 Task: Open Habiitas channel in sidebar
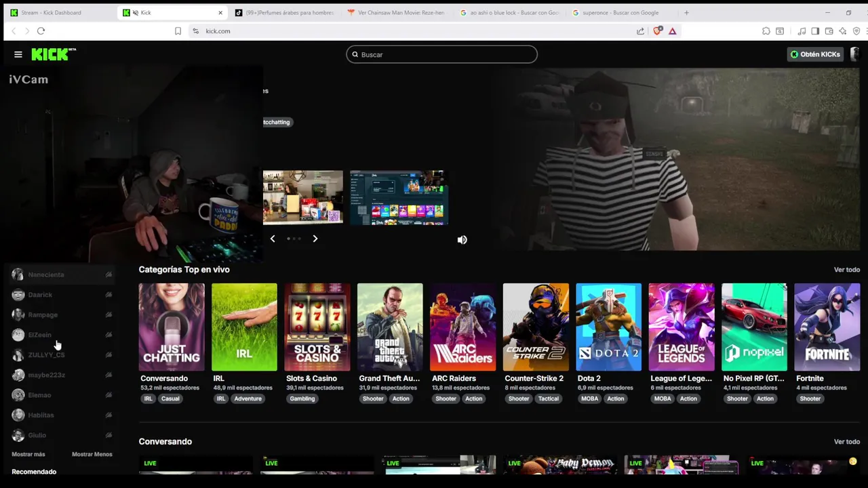click(62, 415)
